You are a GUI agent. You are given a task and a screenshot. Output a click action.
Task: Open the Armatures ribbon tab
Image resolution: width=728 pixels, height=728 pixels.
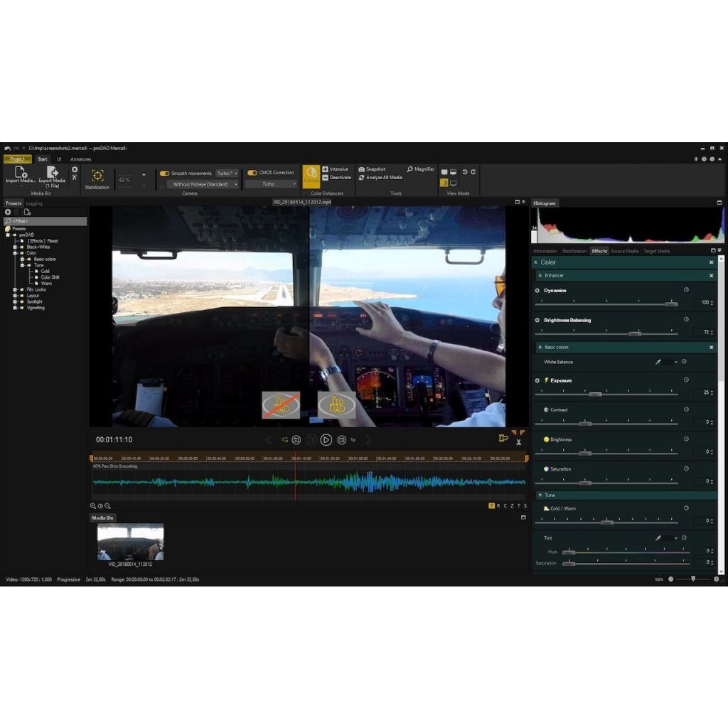coord(81,159)
